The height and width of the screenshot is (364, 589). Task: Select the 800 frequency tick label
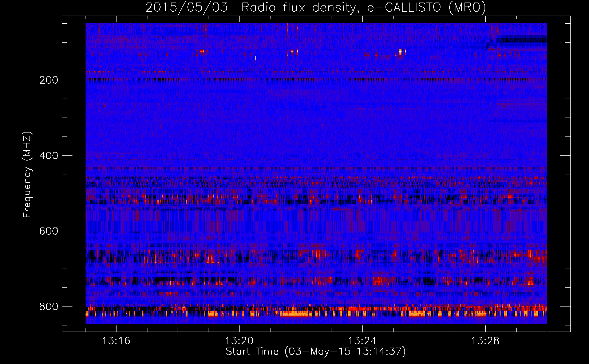tap(48, 306)
